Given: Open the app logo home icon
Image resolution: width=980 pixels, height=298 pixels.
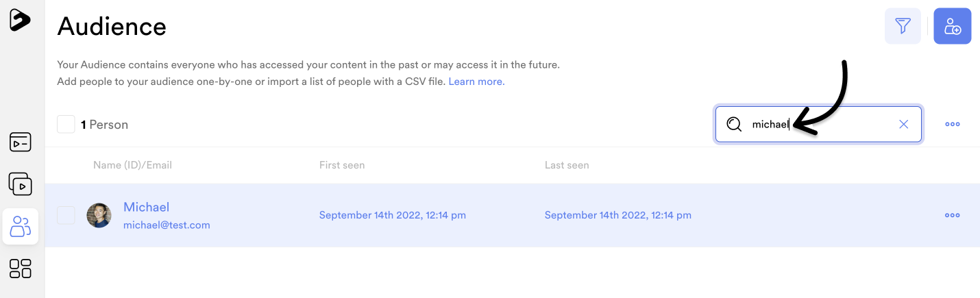Looking at the screenshot, I should point(20,20).
